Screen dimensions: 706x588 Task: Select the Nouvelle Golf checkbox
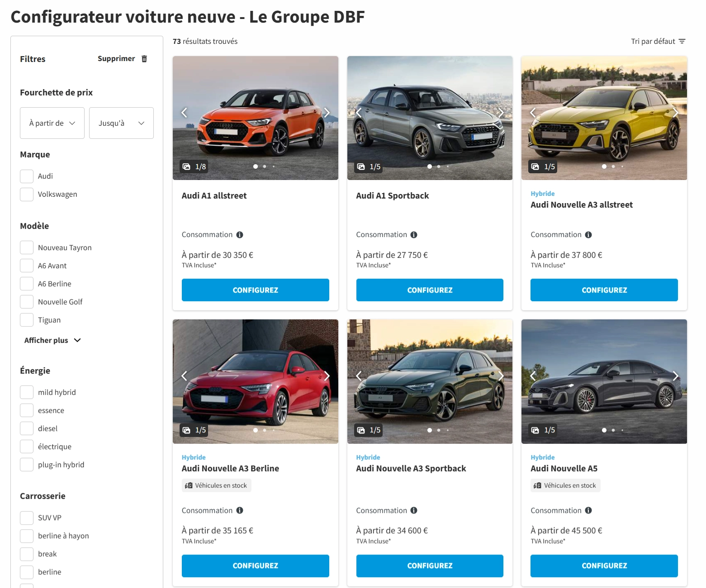27,302
